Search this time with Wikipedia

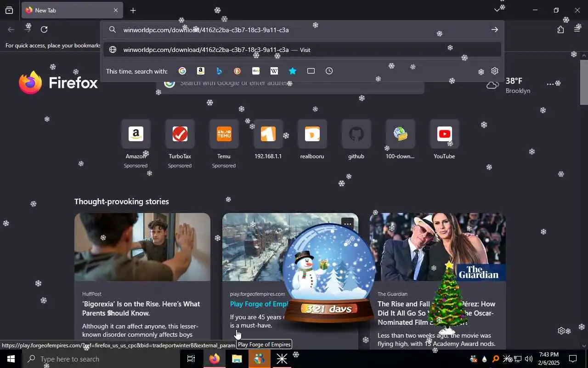pyautogui.click(x=274, y=71)
